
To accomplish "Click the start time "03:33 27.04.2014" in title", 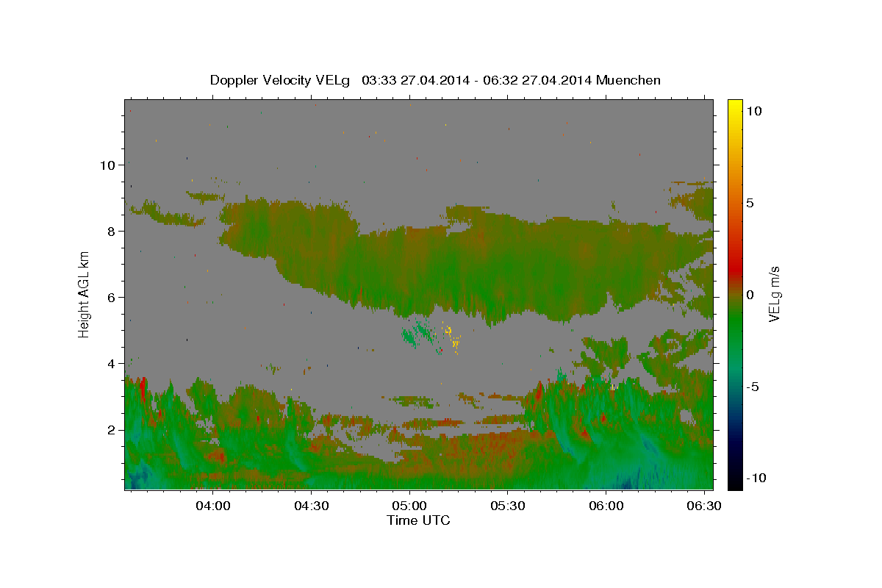I will click(x=415, y=80).
